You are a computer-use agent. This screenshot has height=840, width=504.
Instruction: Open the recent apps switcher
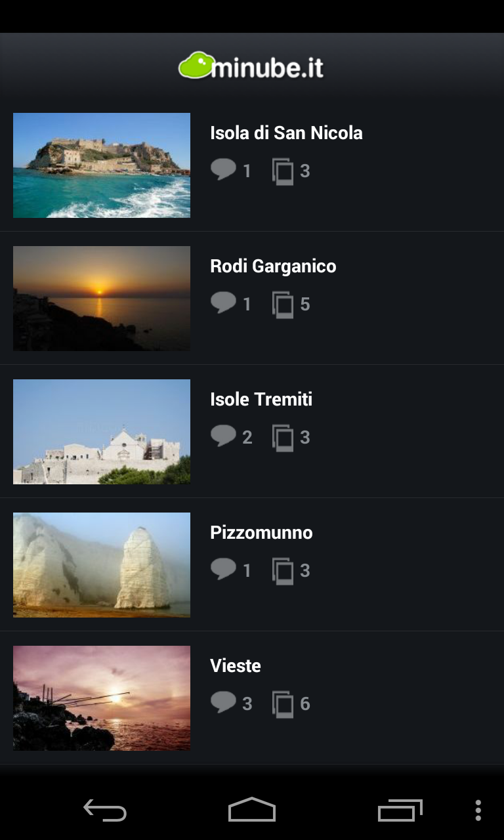[400, 810]
